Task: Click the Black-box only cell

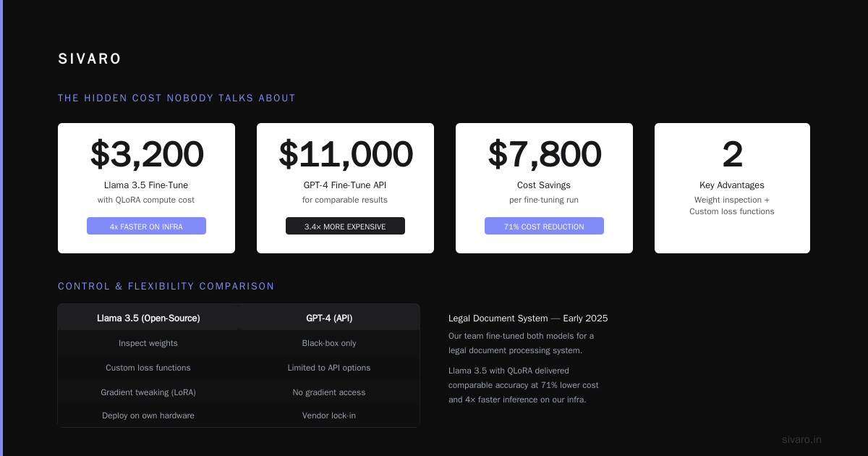Action: click(329, 343)
